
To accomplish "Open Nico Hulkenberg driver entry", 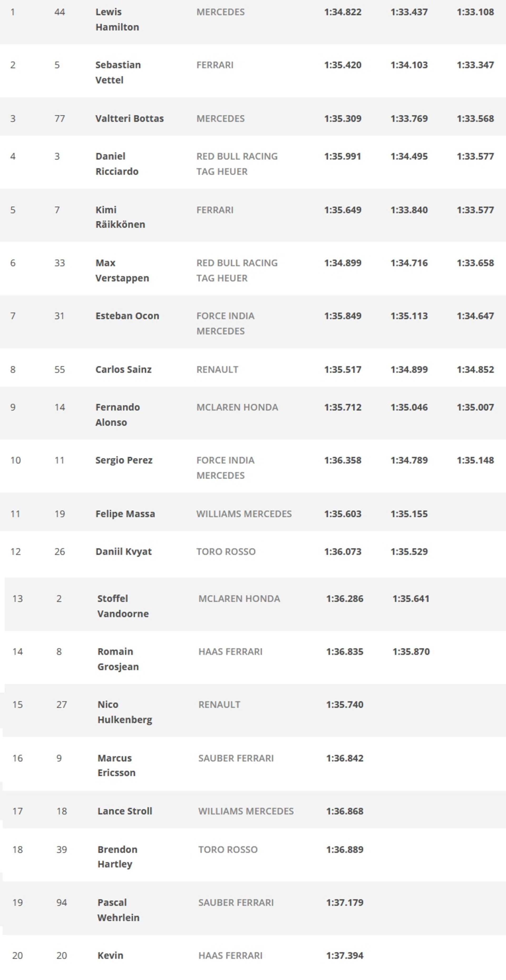I will pyautogui.click(x=125, y=712).
